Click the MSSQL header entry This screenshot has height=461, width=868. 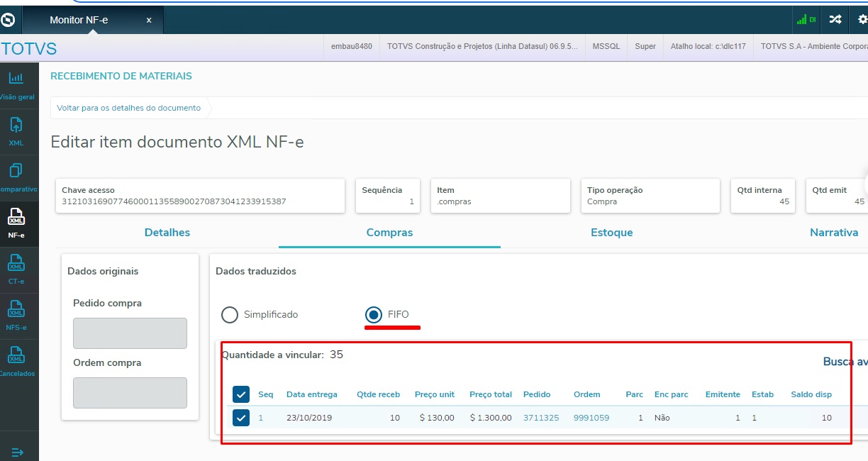pos(606,46)
